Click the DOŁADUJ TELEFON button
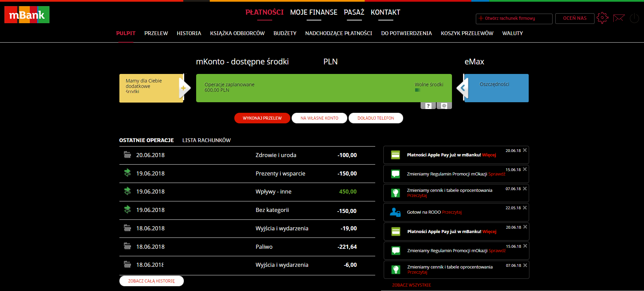 point(376,118)
